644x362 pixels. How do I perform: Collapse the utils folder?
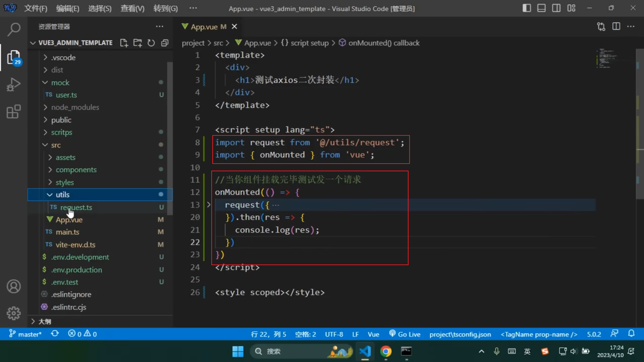pos(100,195)
